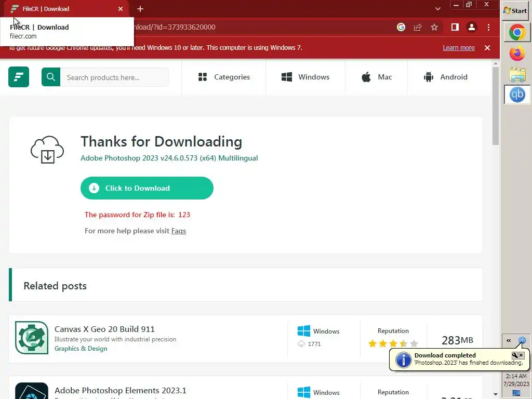Click the address bar URL
The height and width of the screenshot is (399, 532).
[x=175, y=27]
